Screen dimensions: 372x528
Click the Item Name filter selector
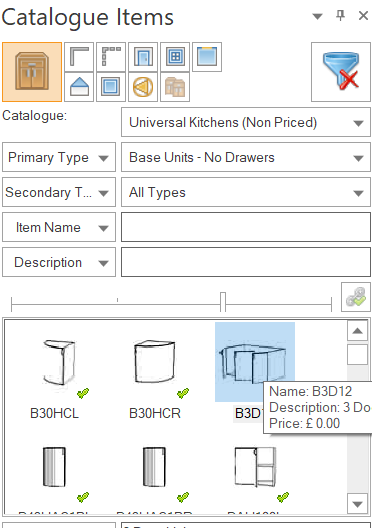click(x=59, y=227)
